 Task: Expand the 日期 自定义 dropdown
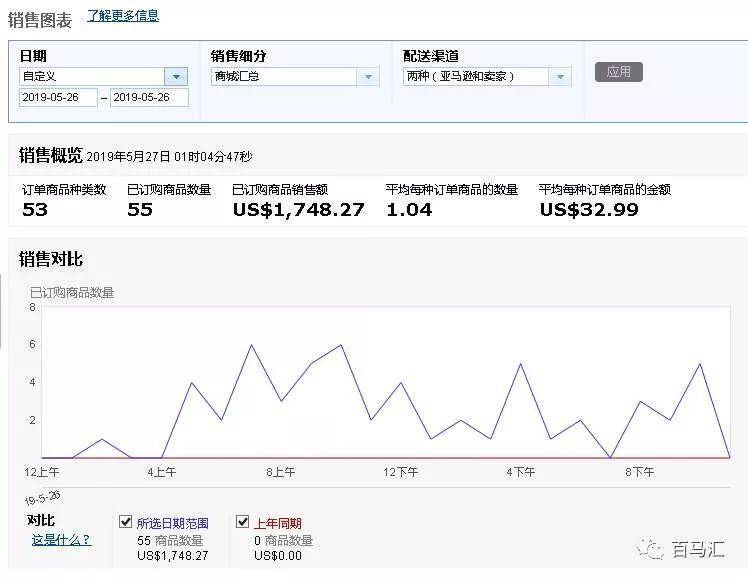177,76
